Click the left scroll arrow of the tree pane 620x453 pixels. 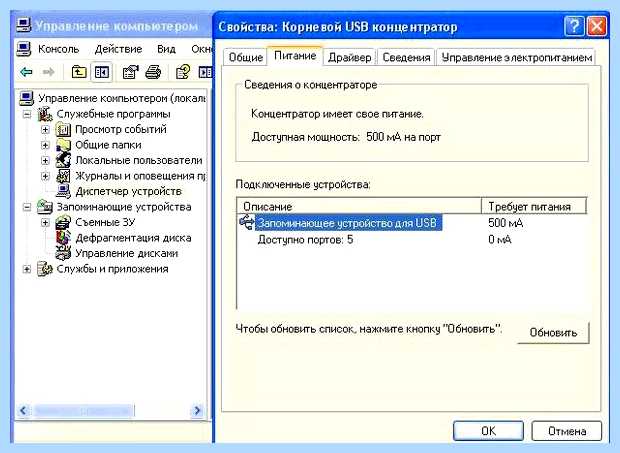point(23,410)
